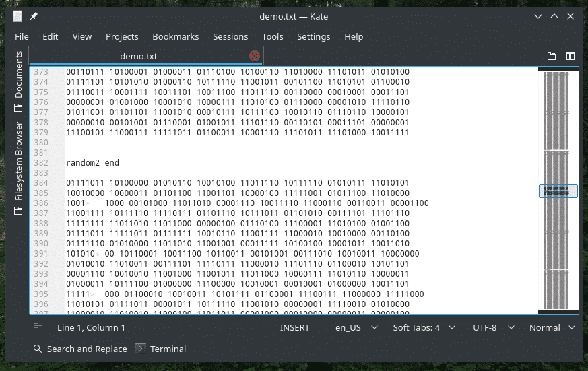Open the Edit menu
This screenshot has width=588, height=371.
coord(51,37)
